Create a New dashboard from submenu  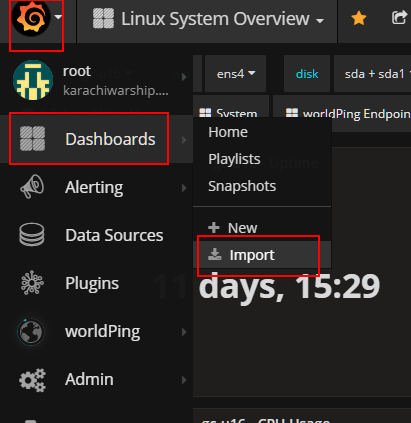tap(243, 228)
